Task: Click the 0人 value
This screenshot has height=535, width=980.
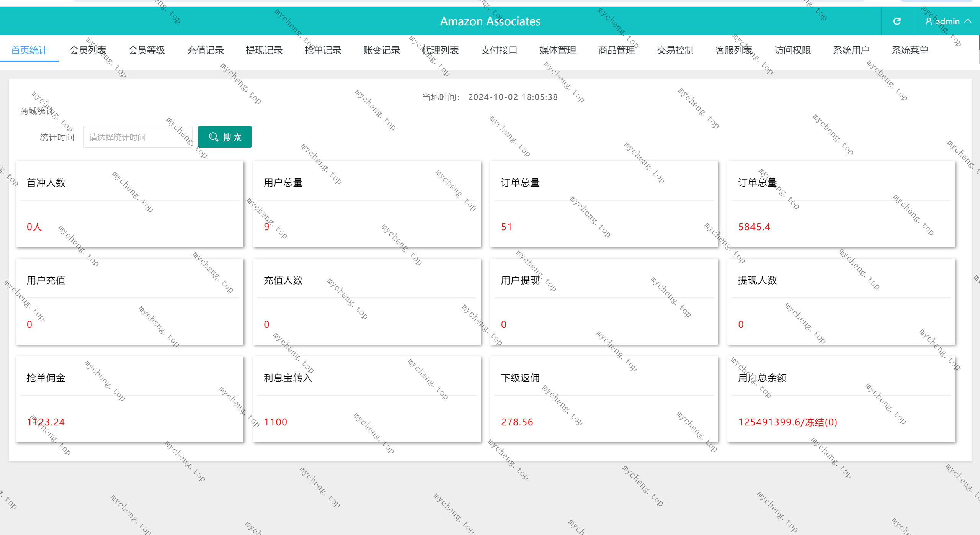Action: [34, 227]
